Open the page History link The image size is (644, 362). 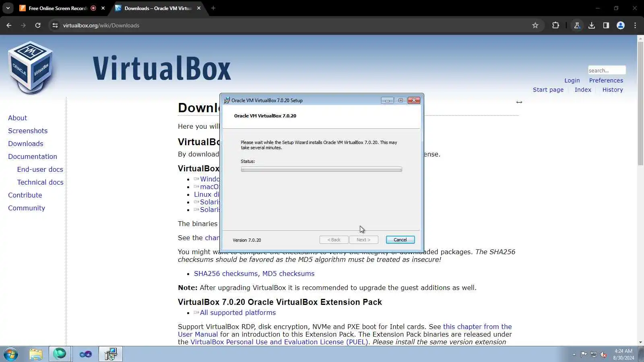click(613, 90)
